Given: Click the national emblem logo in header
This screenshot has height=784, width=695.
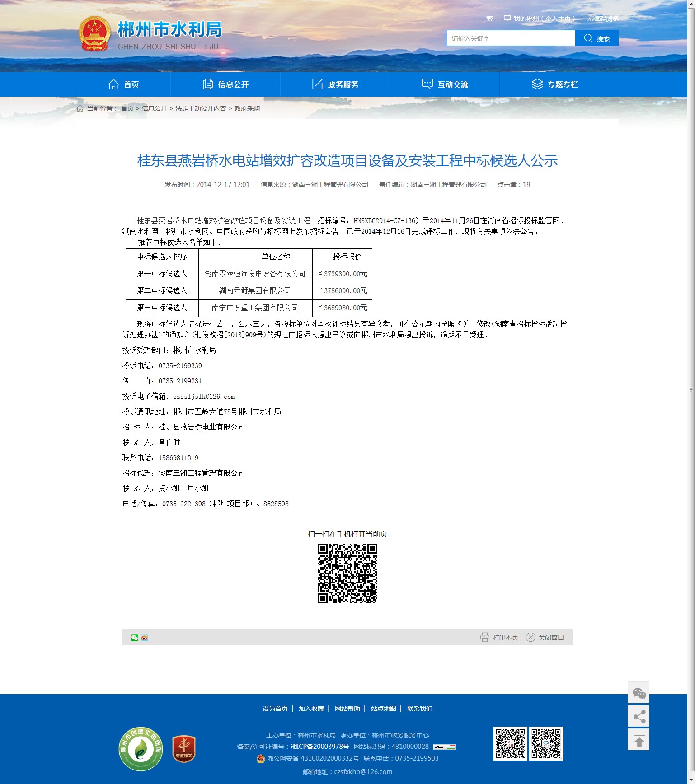Looking at the screenshot, I should [x=94, y=34].
